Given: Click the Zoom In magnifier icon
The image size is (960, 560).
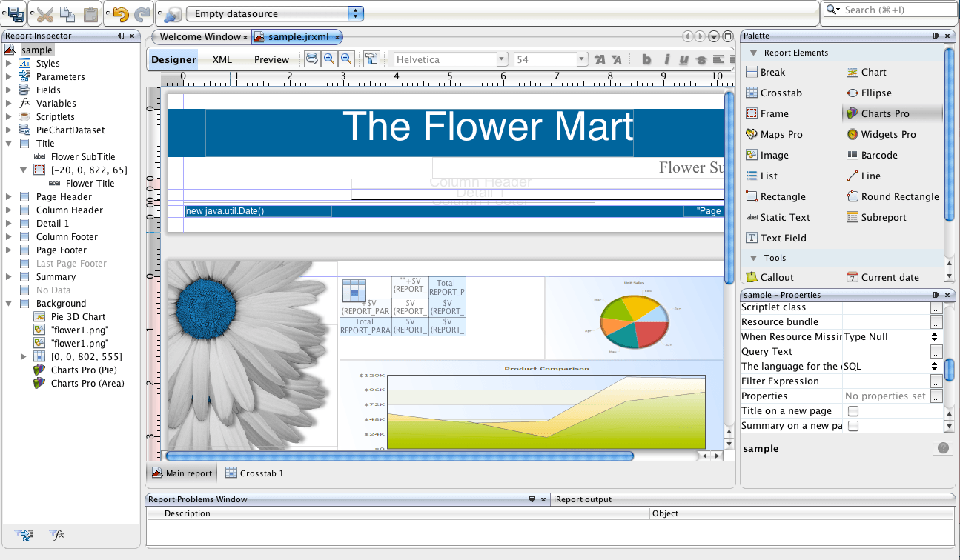Looking at the screenshot, I should [x=329, y=59].
